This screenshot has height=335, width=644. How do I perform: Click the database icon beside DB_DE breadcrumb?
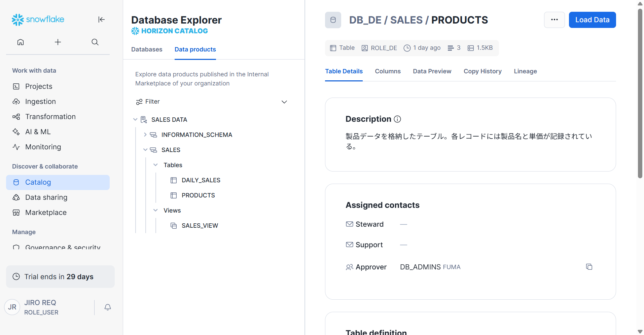click(333, 20)
